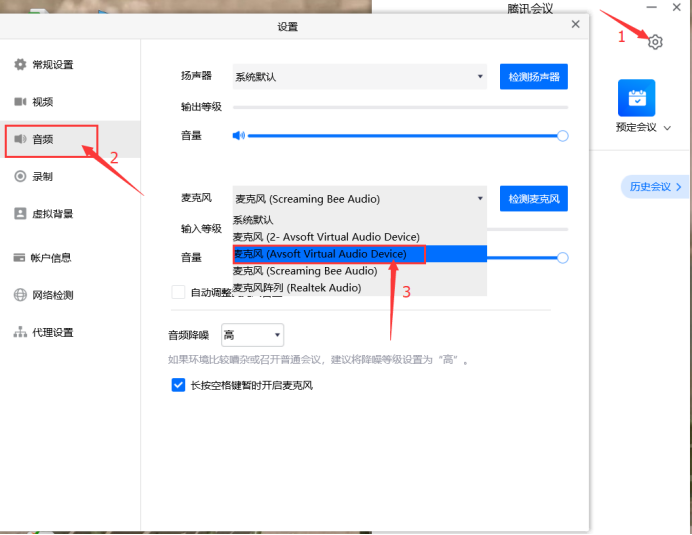The width and height of the screenshot is (692, 535).
Task: Click the 输出等级 output level bar
Action: (400, 107)
